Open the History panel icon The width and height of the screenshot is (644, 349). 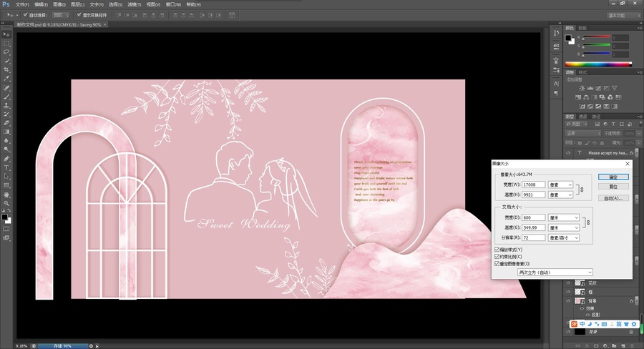click(x=556, y=33)
